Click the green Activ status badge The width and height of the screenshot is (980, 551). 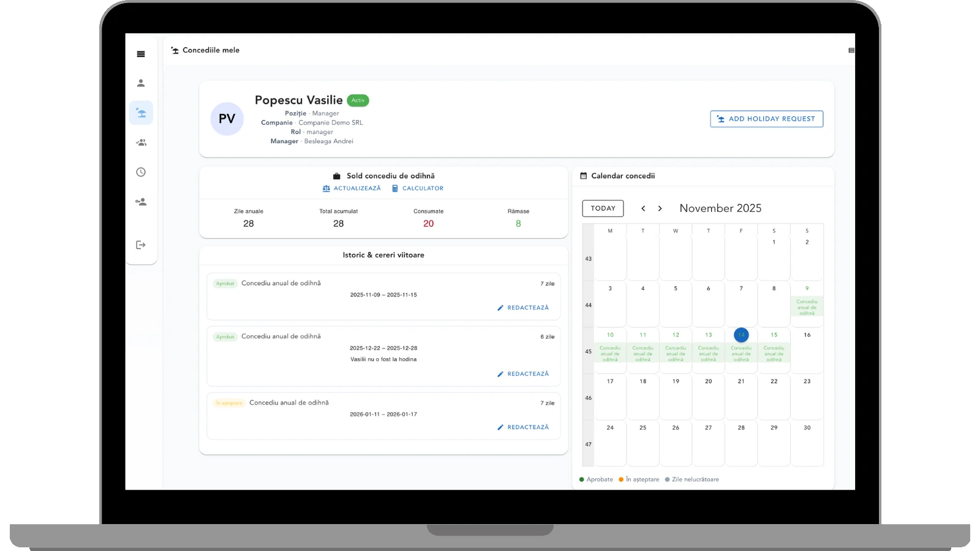click(x=358, y=100)
